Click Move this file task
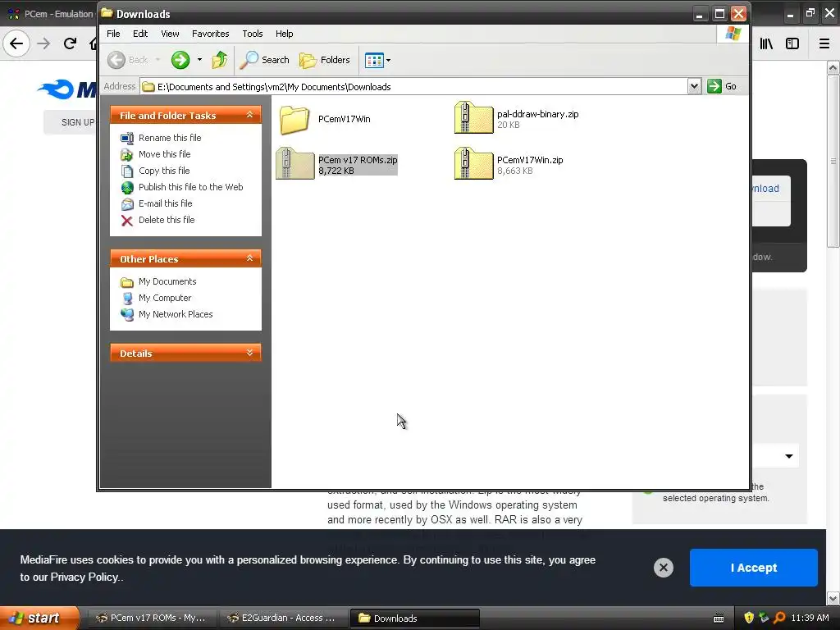840x630 pixels. [164, 154]
